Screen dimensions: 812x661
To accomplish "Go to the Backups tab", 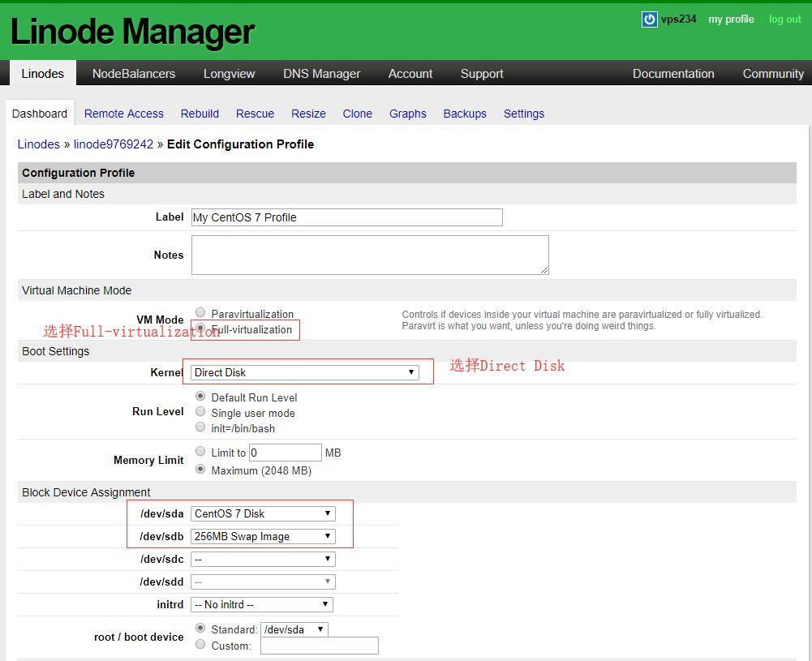I will click(x=465, y=114).
